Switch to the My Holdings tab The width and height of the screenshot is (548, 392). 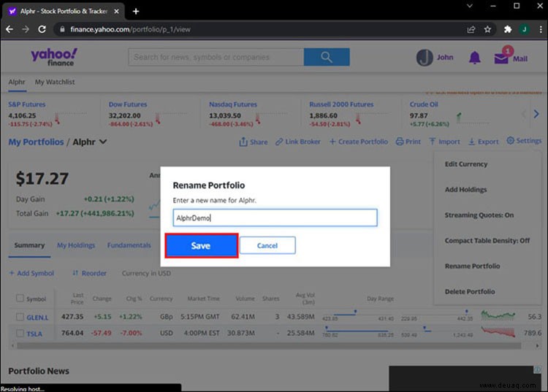pyautogui.click(x=76, y=245)
